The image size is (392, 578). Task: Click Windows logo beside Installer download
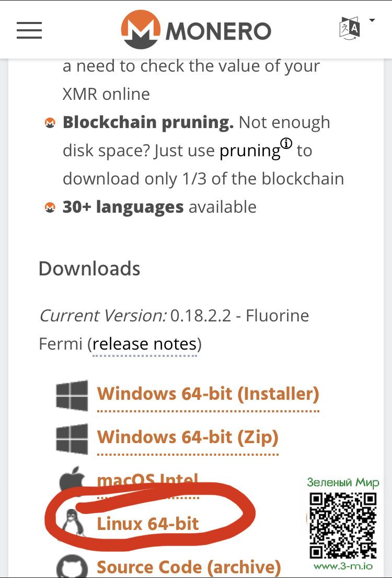click(x=72, y=396)
